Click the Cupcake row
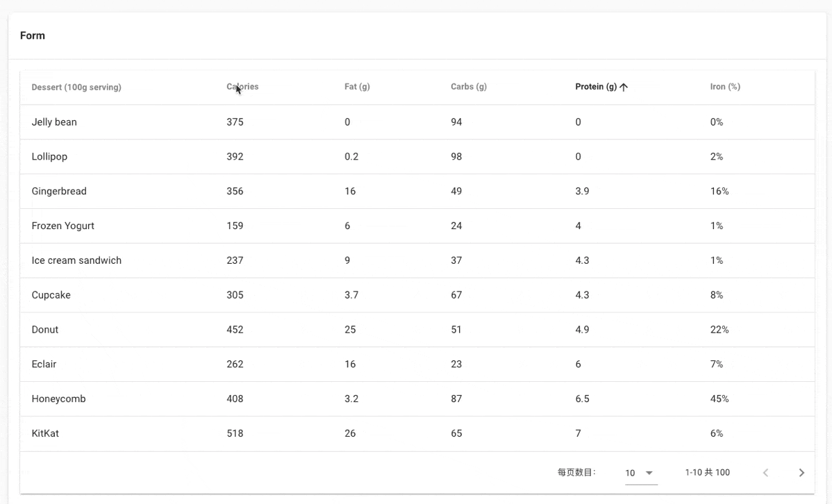 417,295
